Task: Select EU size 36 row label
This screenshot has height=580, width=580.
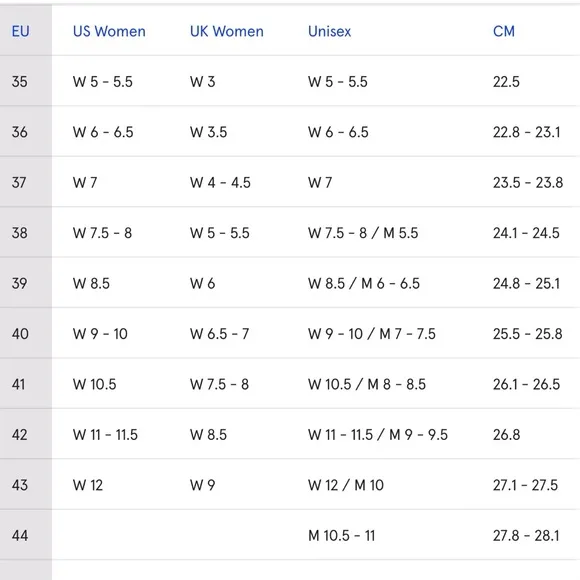Action: (20, 132)
